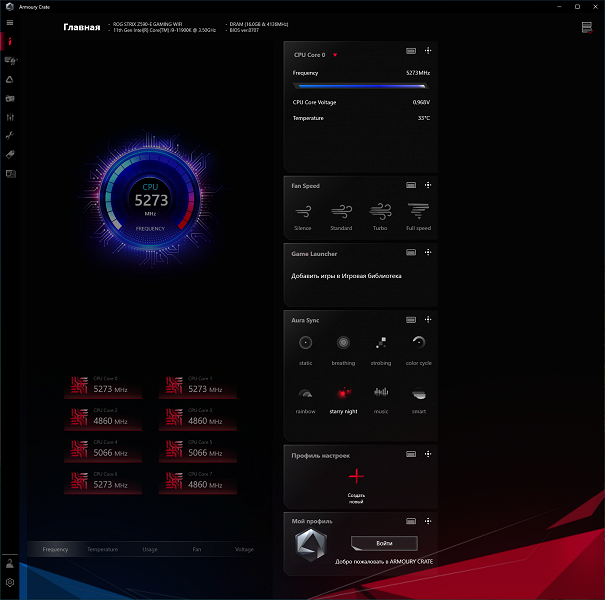Open the update list icon at top right
Image resolution: width=605 pixels, height=600 pixels.
[587, 27]
